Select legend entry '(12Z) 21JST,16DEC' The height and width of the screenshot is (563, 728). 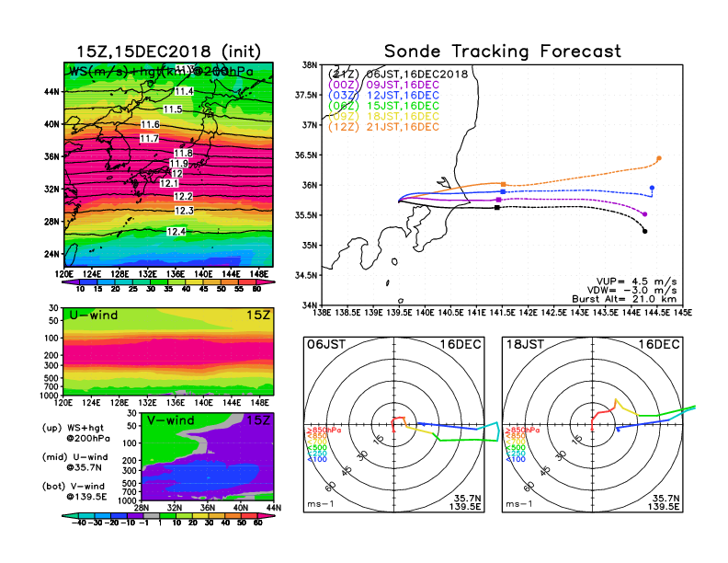383,127
